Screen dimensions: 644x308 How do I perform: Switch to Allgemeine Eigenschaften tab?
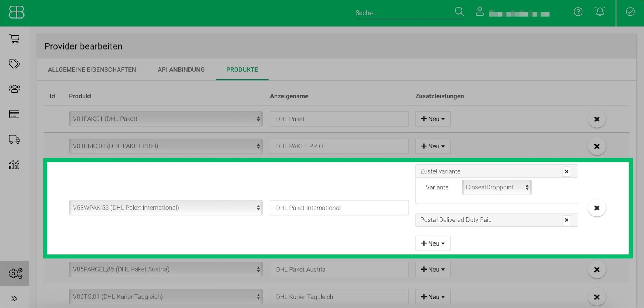[x=92, y=69]
